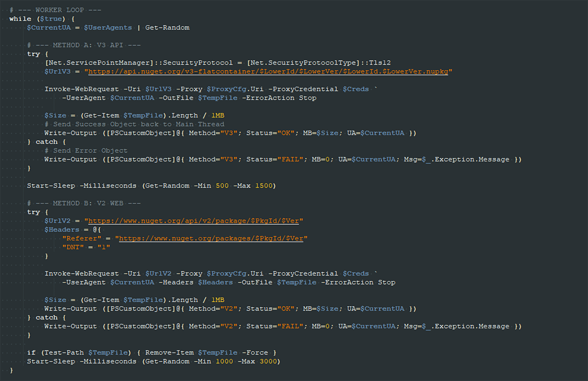This screenshot has height=381, width=588.
Task: Click the "Referer" header key string
Action: (x=81, y=239)
